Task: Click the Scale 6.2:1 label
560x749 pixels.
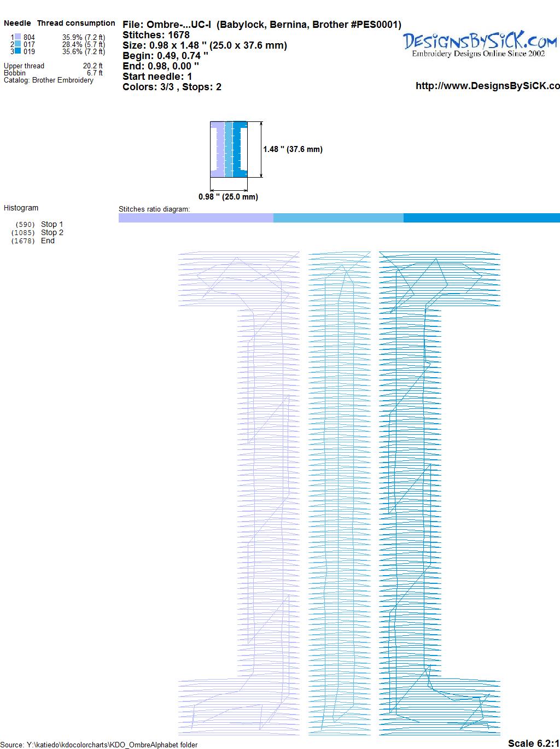Action: [x=533, y=743]
